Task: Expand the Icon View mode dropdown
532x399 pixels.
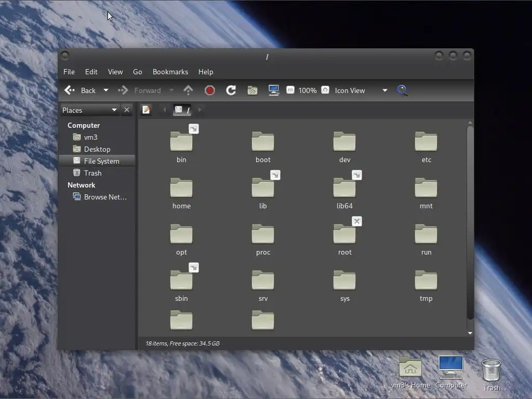Action: 384,90
